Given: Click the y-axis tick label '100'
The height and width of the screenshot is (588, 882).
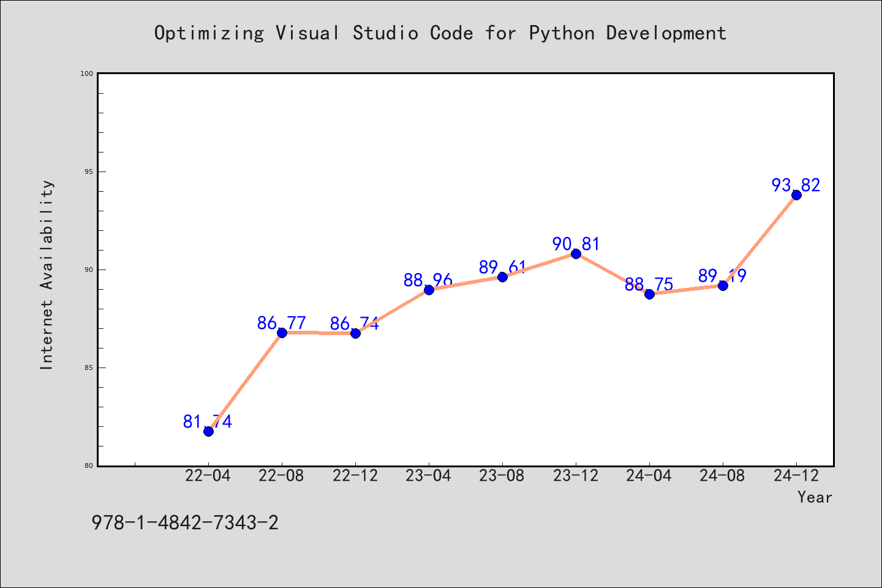Looking at the screenshot, I should [x=87, y=73].
